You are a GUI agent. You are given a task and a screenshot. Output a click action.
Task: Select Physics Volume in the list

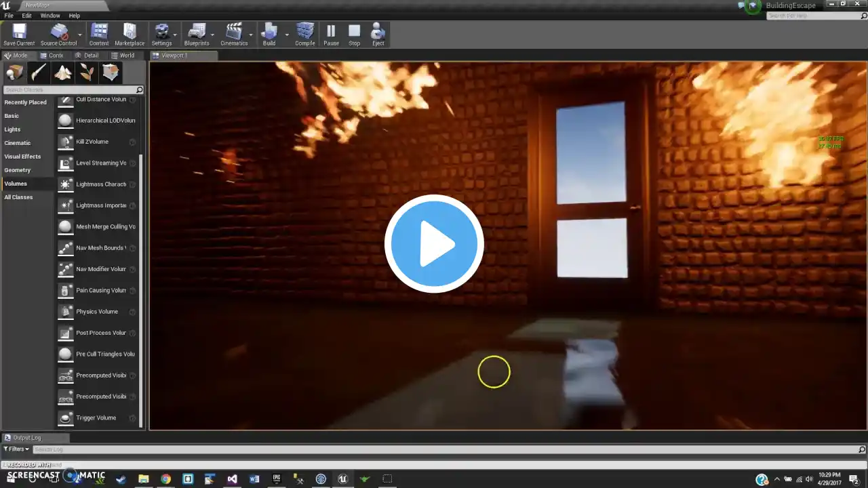tap(97, 312)
